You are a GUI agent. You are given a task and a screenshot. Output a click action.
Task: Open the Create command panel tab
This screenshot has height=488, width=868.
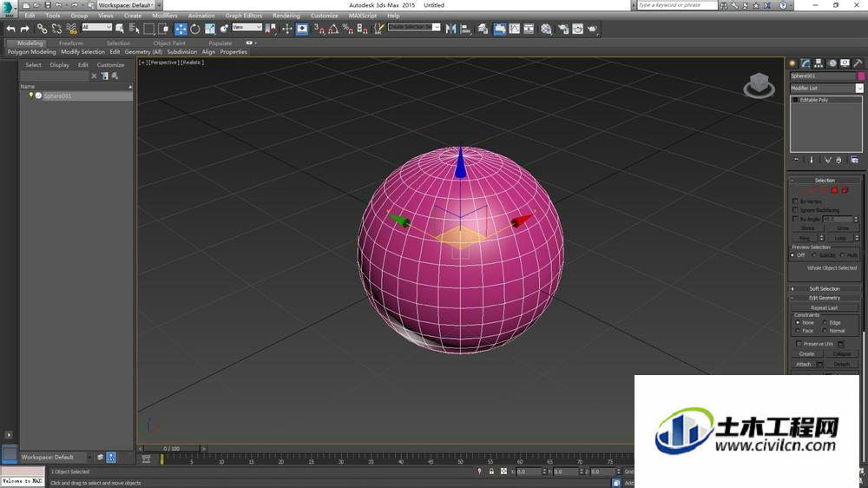792,63
